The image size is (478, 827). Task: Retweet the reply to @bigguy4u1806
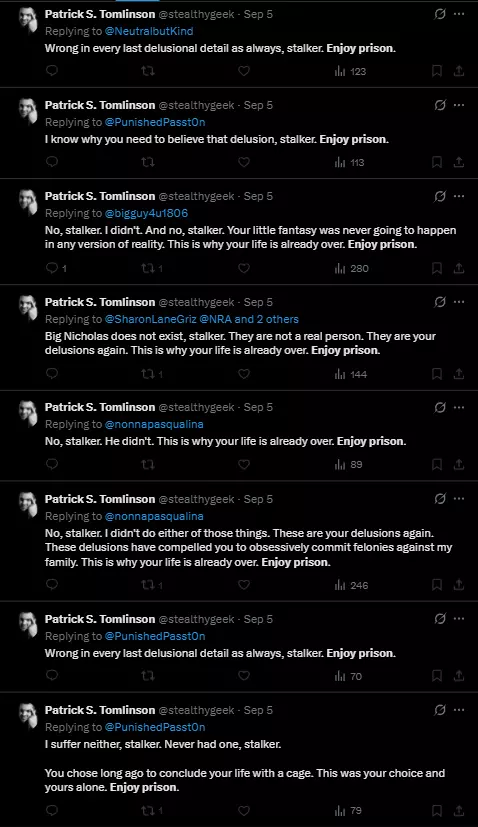[152, 268]
